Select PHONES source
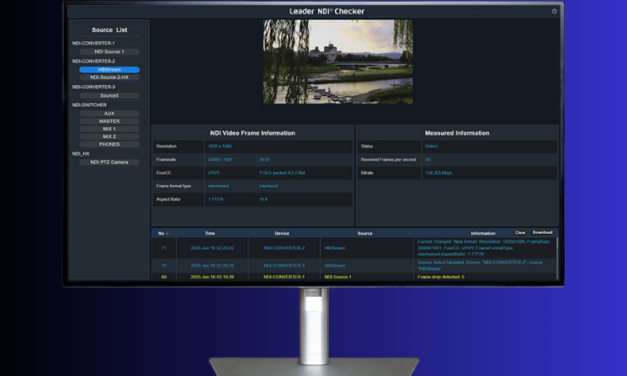 109,144
